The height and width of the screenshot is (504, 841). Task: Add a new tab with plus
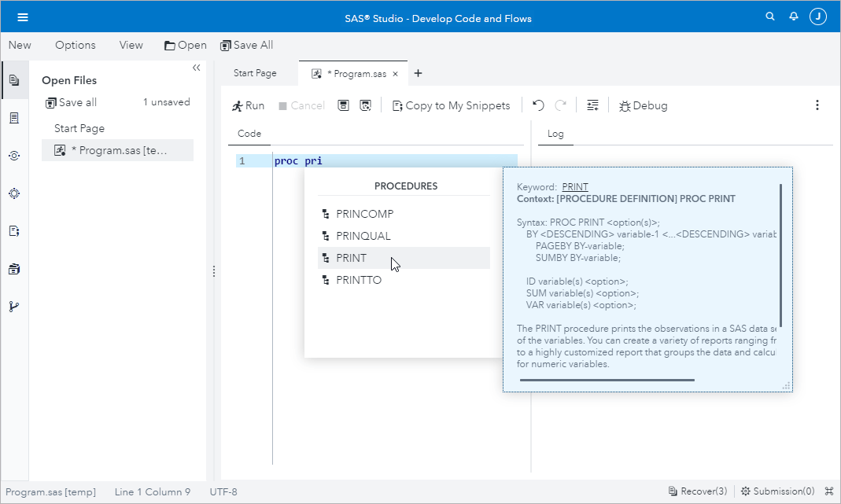click(419, 73)
